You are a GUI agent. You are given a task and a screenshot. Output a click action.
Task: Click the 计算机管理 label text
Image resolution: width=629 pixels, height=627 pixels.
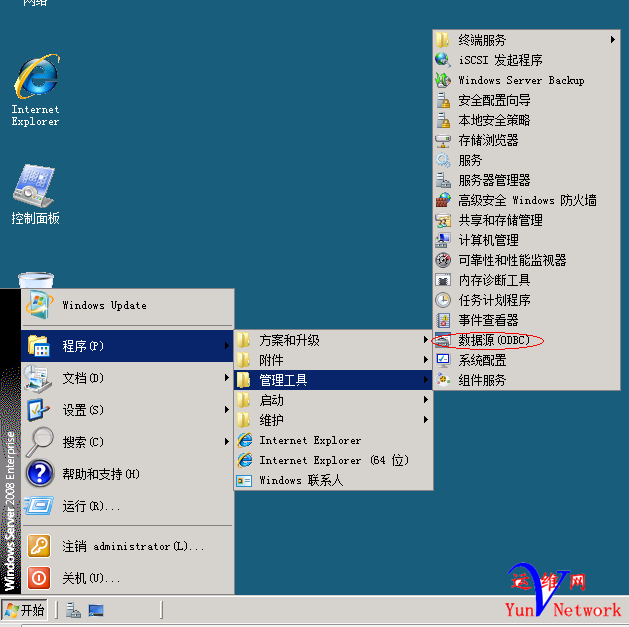pos(488,240)
